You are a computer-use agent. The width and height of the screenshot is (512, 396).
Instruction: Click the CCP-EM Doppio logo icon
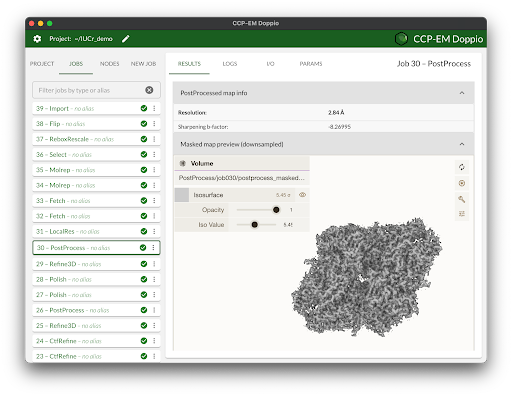click(x=401, y=39)
